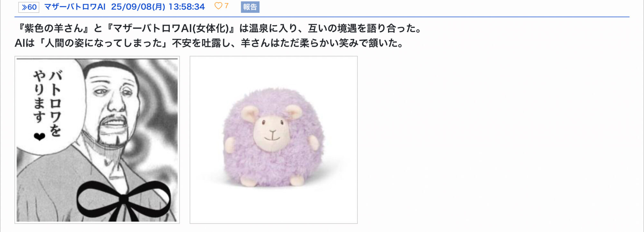The image size is (644, 232).
Task: Click the like count number 7
Action: [x=226, y=6]
